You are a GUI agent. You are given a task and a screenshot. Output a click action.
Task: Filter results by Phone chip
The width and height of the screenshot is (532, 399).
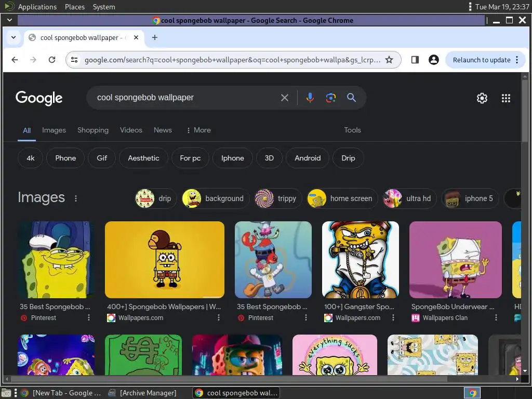[x=65, y=158]
